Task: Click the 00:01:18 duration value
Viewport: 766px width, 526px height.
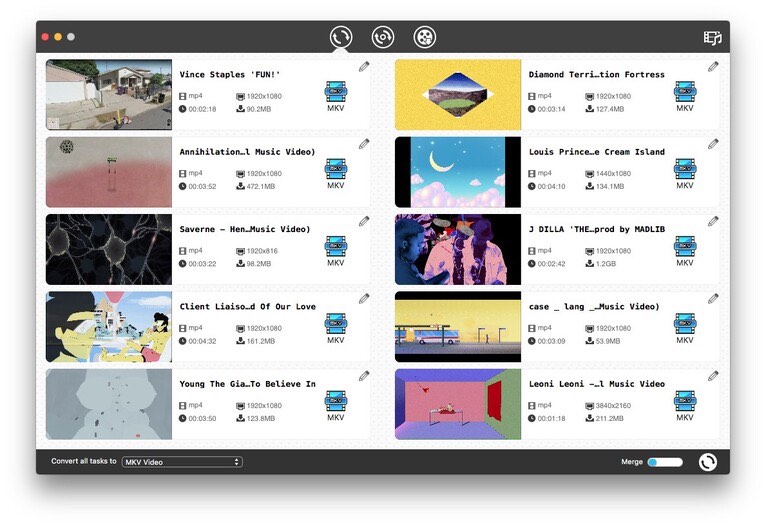Action: pyautogui.click(x=551, y=418)
